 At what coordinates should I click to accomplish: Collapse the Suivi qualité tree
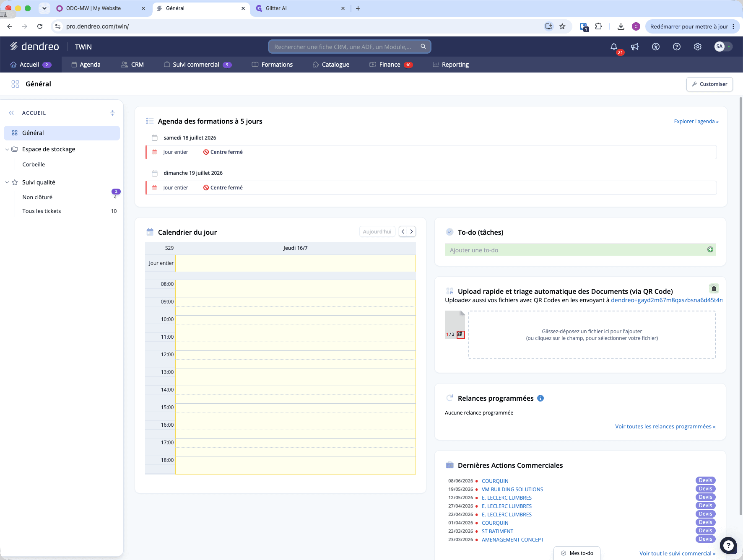7,182
